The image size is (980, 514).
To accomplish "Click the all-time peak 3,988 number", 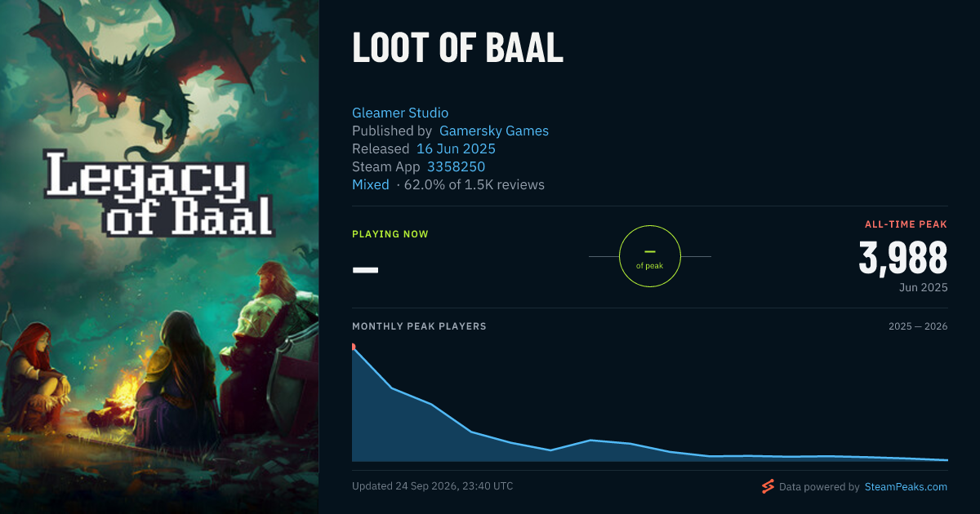I will click(903, 258).
